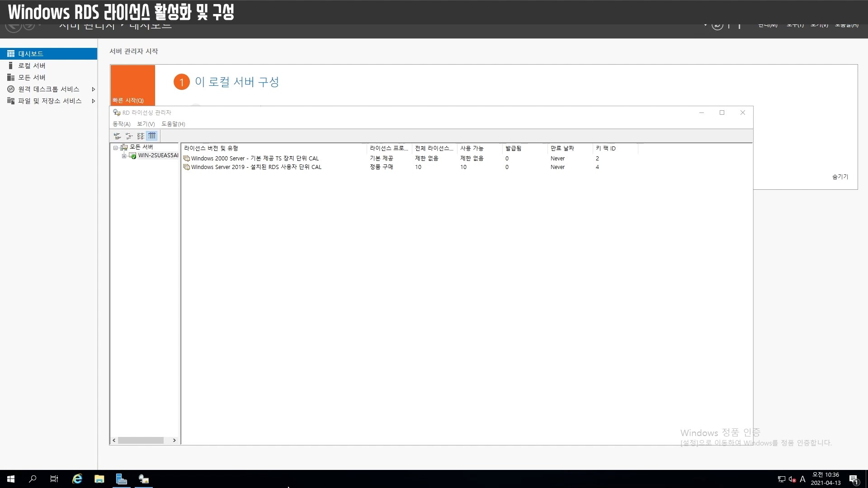
Task: Minimize the RD licensing manager window
Action: click(702, 113)
